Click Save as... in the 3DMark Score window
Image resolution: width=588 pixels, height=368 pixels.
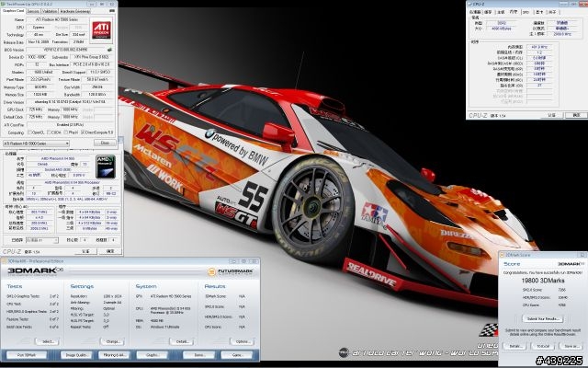click(571, 346)
